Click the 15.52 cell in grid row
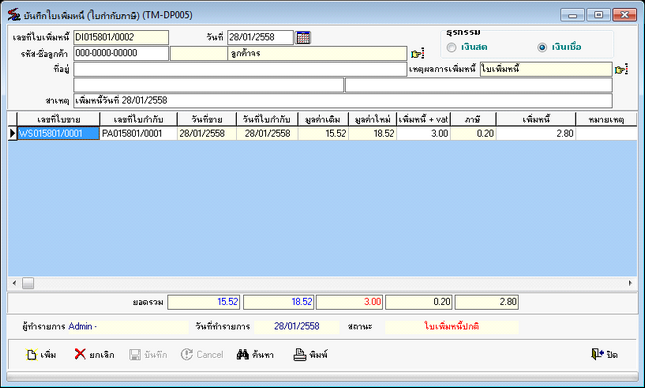This screenshot has width=645, height=388. click(x=323, y=134)
